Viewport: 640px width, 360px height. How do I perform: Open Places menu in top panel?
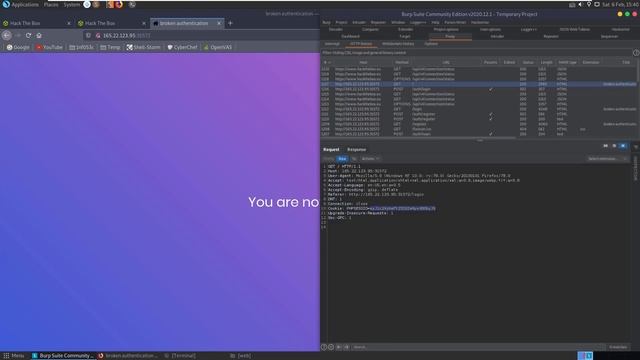click(51, 4)
